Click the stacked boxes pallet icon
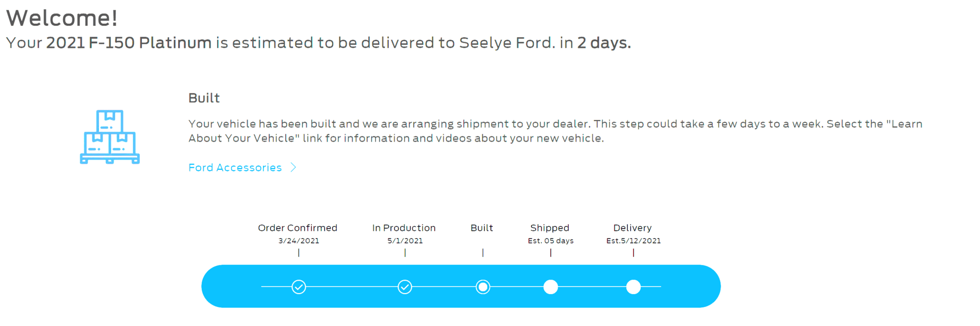The image size is (980, 326). 110,137
